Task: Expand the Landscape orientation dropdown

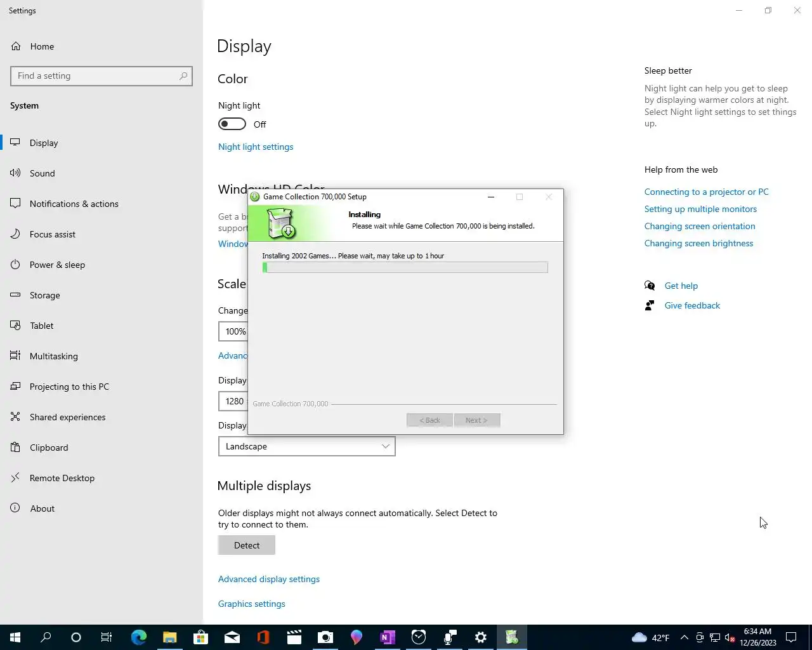Action: 306,446
